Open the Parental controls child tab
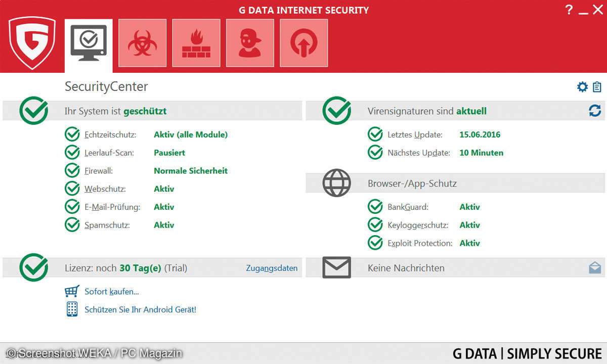 tap(250, 43)
